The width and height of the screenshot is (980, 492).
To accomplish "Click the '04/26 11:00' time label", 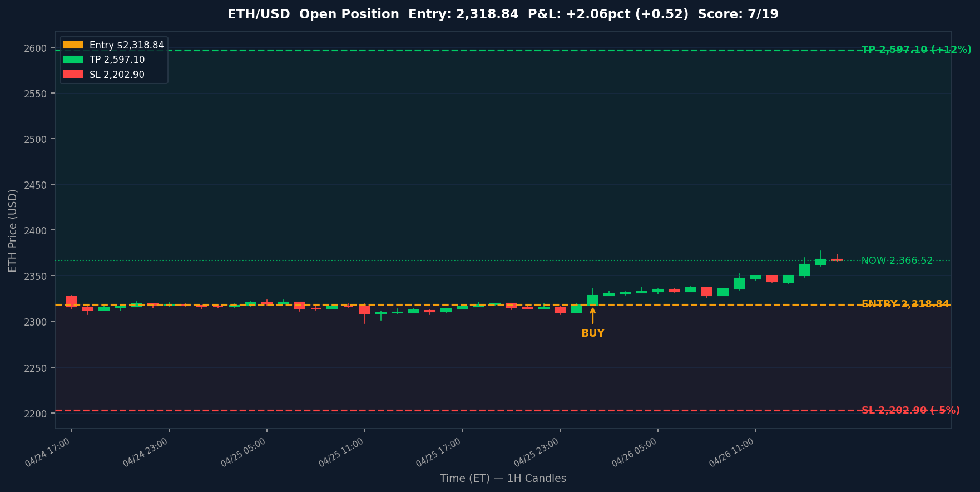I will [x=733, y=452].
